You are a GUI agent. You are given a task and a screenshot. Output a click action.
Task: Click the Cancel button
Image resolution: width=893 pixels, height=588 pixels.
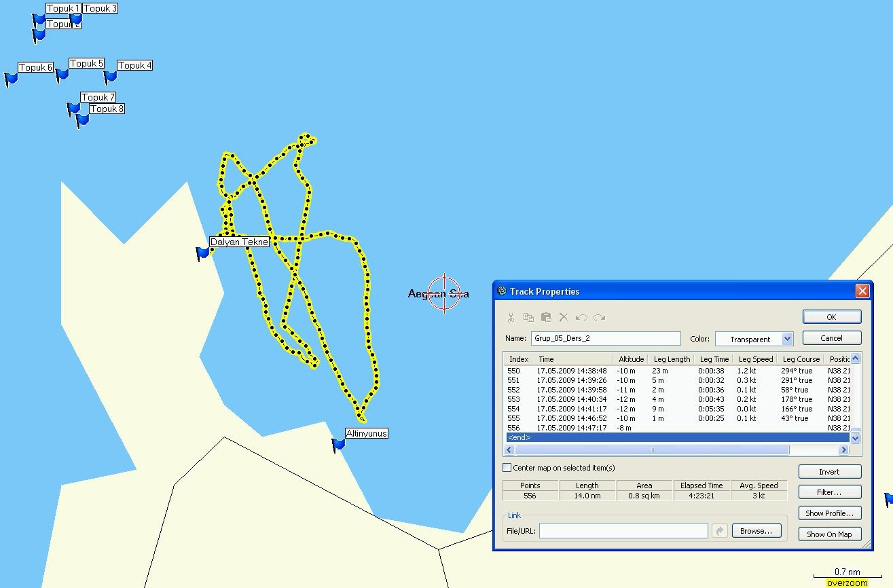(832, 338)
